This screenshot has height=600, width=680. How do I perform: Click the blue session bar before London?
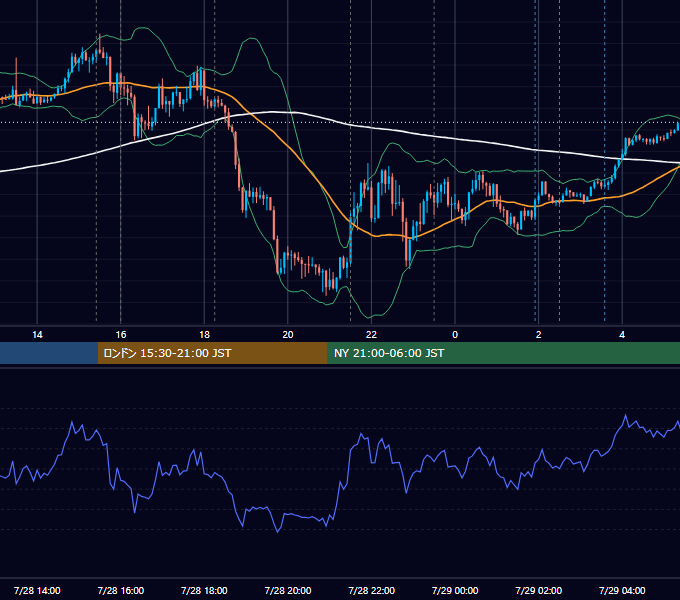[x=49, y=353]
